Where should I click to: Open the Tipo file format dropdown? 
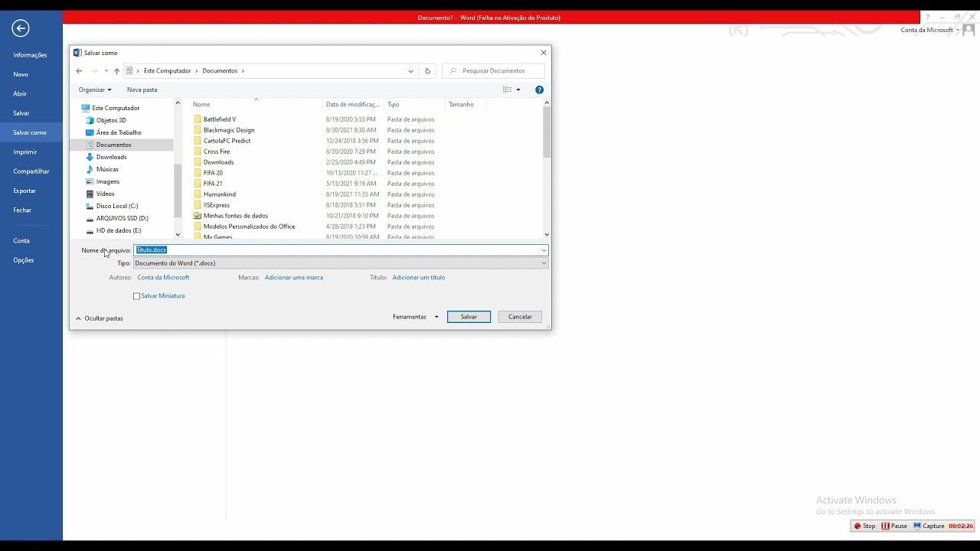tap(341, 263)
